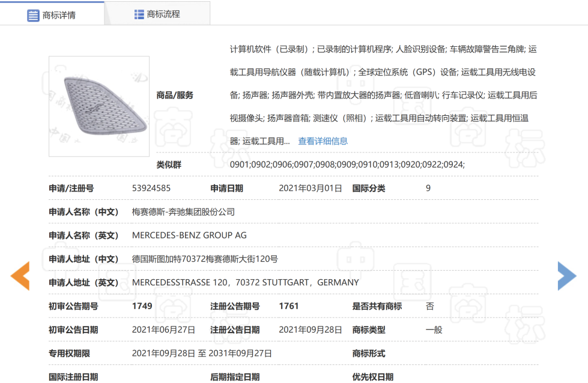Click shared trademark value 否

[430, 306]
